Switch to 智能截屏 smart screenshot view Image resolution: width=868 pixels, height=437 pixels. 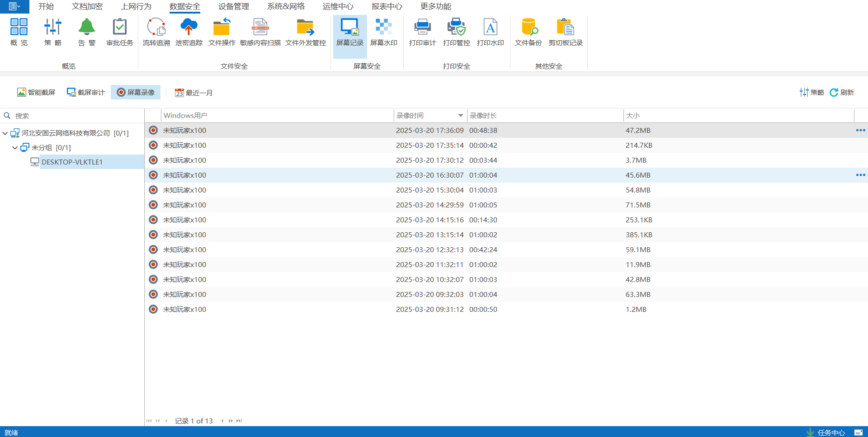pyautogui.click(x=36, y=92)
